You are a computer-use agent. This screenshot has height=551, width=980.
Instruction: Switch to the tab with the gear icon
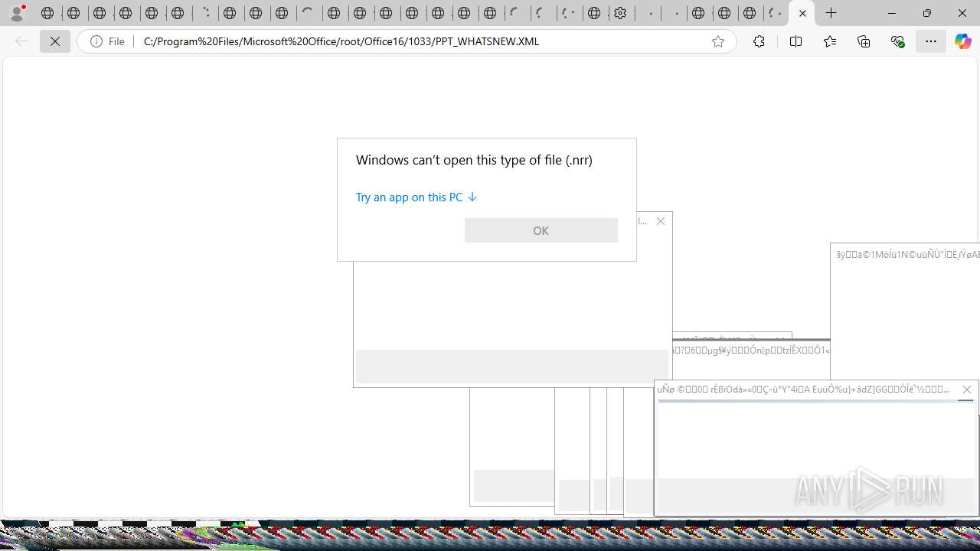point(622,13)
